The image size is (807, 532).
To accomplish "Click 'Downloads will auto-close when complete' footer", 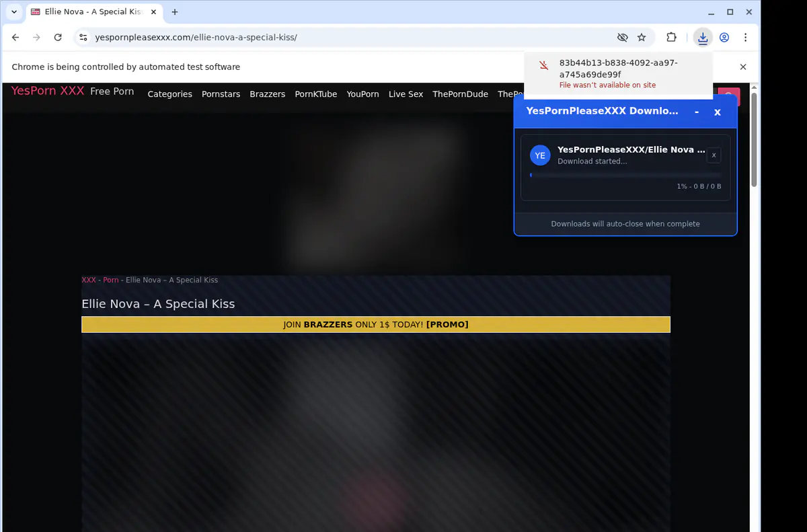I will pyautogui.click(x=625, y=224).
